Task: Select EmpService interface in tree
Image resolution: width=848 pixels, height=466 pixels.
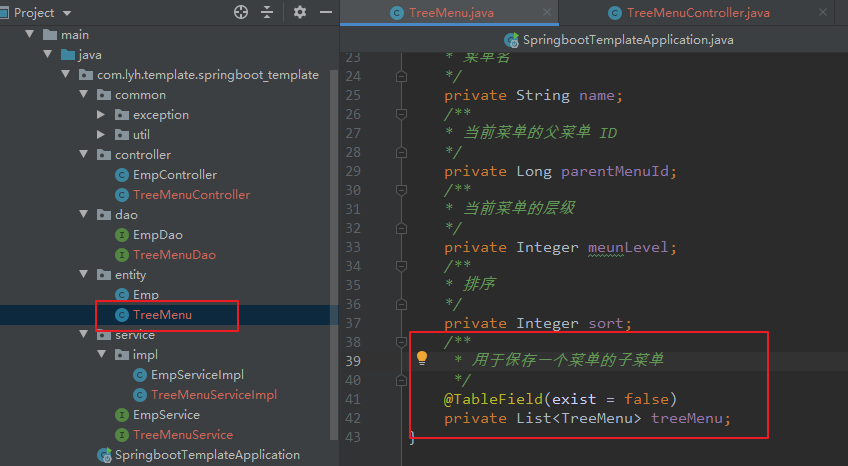Action: tap(167, 415)
